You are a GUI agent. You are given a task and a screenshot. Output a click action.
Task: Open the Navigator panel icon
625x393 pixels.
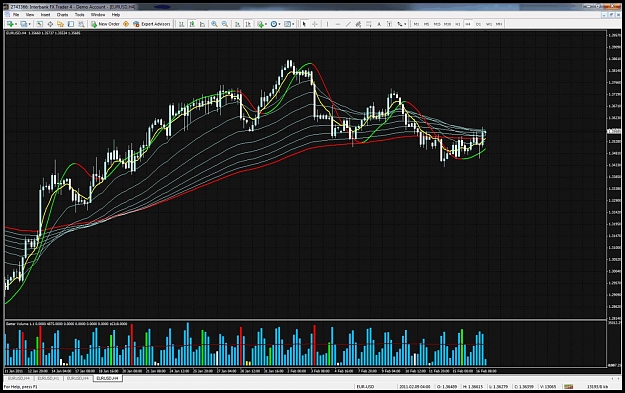pos(60,24)
